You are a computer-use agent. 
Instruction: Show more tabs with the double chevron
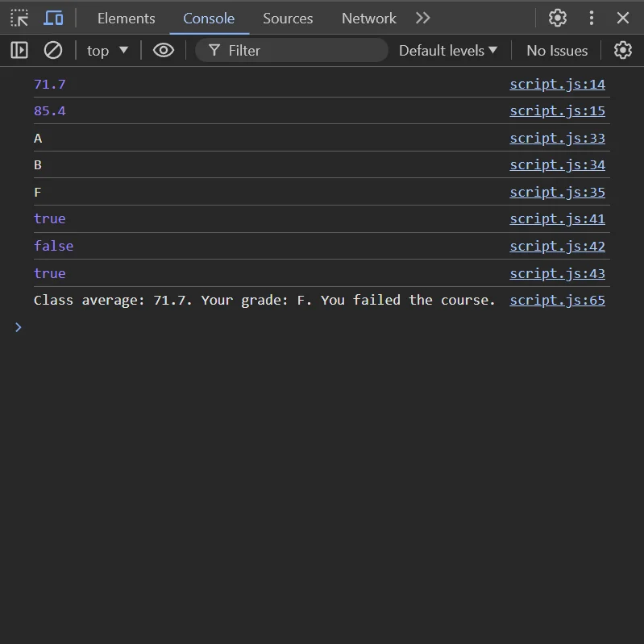[422, 18]
